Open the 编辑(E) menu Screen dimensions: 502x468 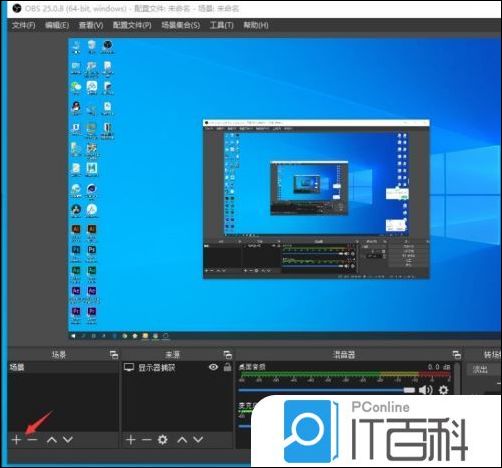click(57, 25)
